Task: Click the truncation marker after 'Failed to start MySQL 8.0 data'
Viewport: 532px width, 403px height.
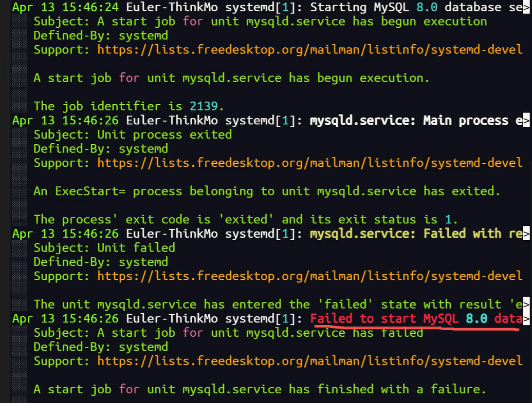Action: pos(526,319)
